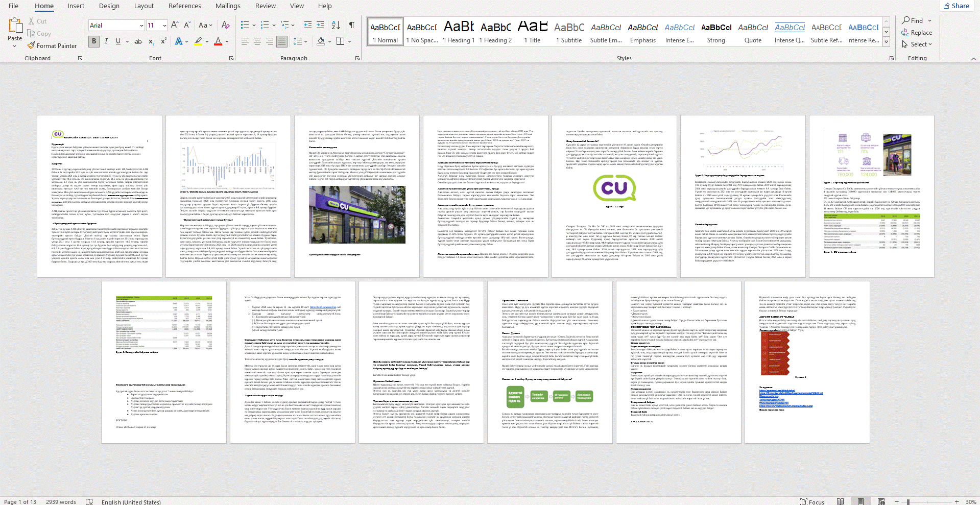
Task: Toggle Bold formatting
Action: coord(94,41)
